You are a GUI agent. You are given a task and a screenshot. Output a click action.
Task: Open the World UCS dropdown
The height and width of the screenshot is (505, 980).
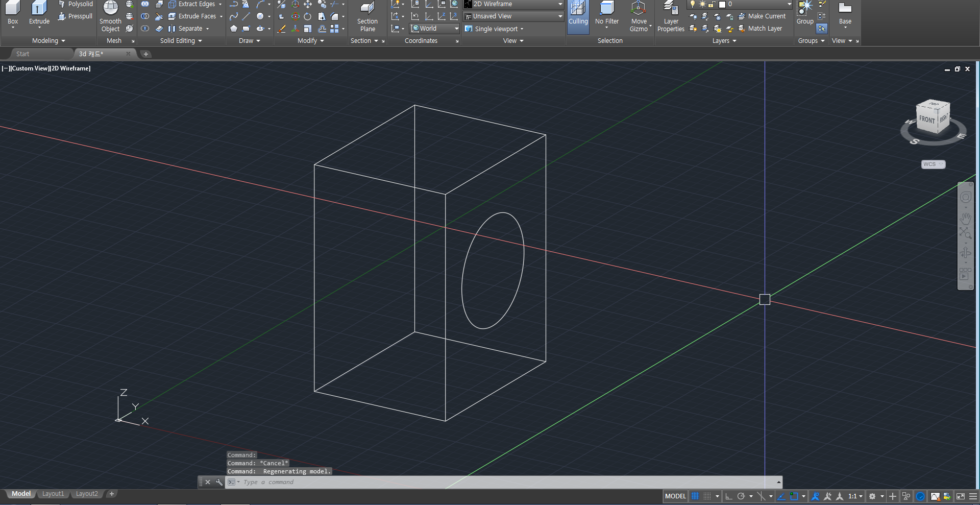435,29
